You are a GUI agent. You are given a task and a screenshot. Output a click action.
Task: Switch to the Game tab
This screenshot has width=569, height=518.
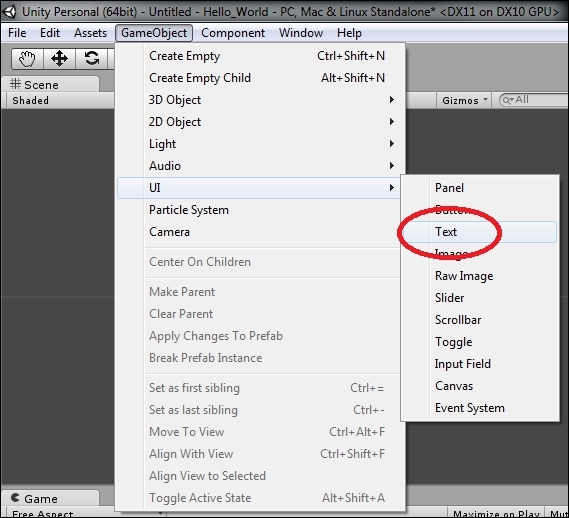[50, 498]
